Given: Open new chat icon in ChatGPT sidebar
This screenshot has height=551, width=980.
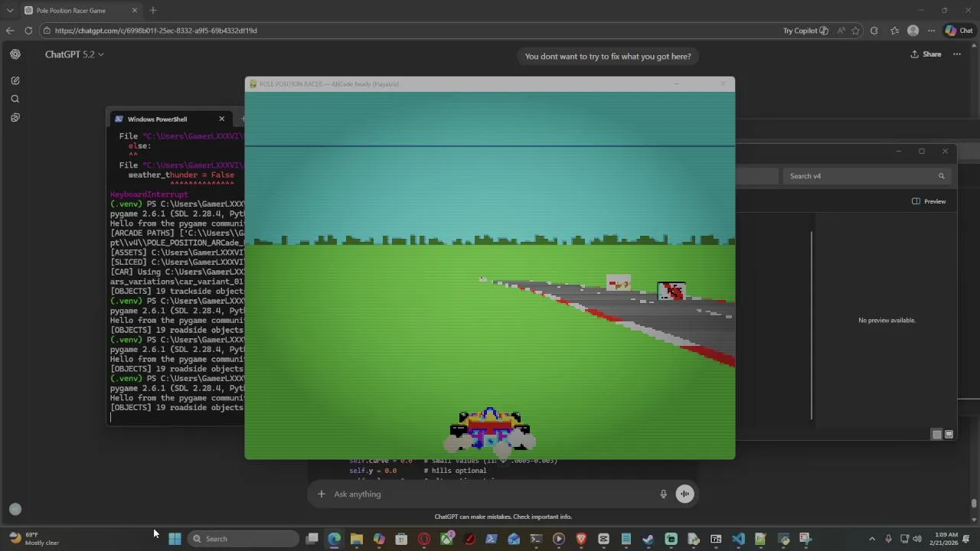Looking at the screenshot, I should coord(15,80).
